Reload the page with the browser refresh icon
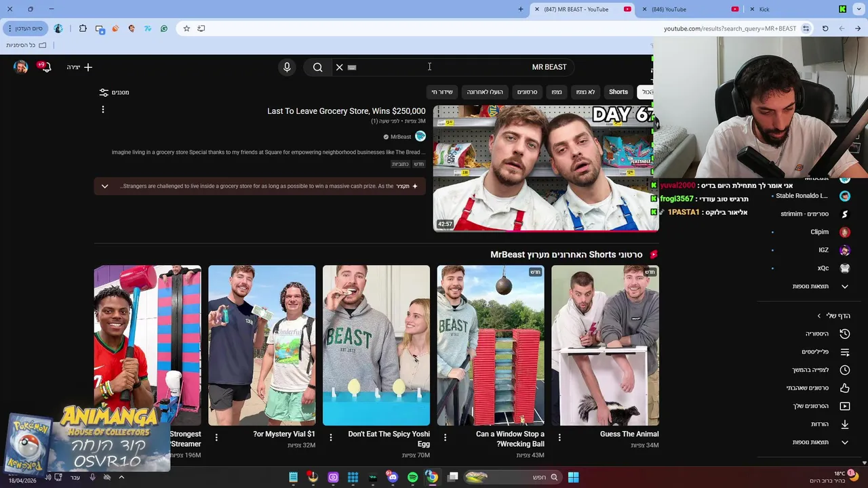 tap(825, 28)
